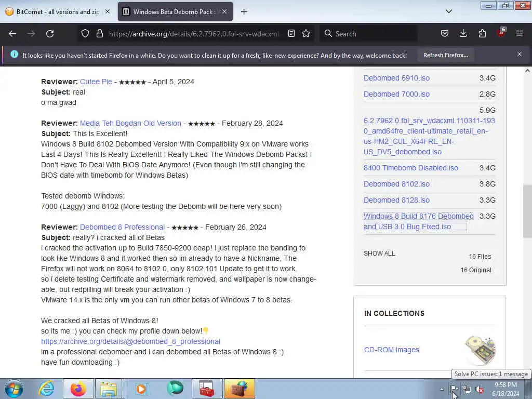Image resolution: width=532 pixels, height=399 pixels.
Task: Download 8400 Timebomb Disabled.iso
Action: tap(410, 168)
